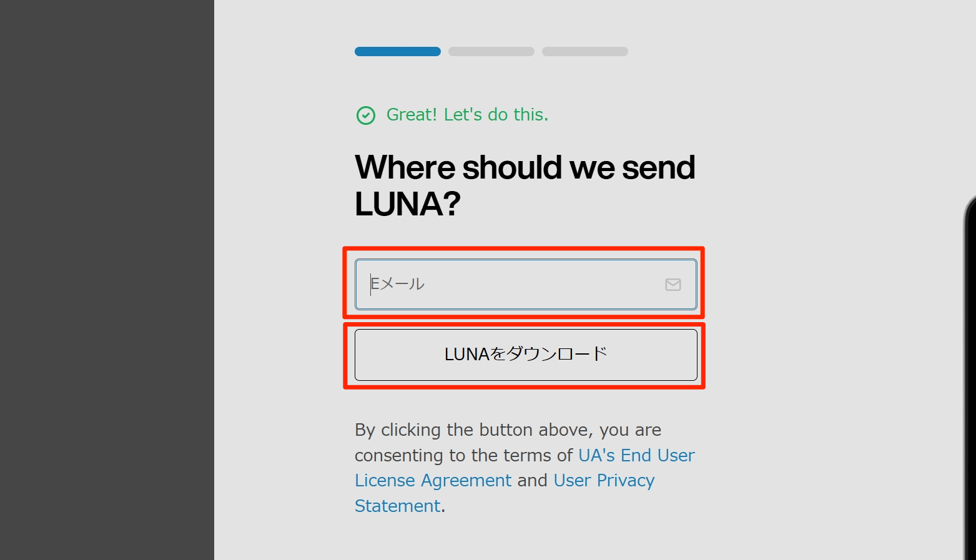Viewport: 976px width, 560px height.
Task: Select the middle gray progress step
Action: coord(491,51)
